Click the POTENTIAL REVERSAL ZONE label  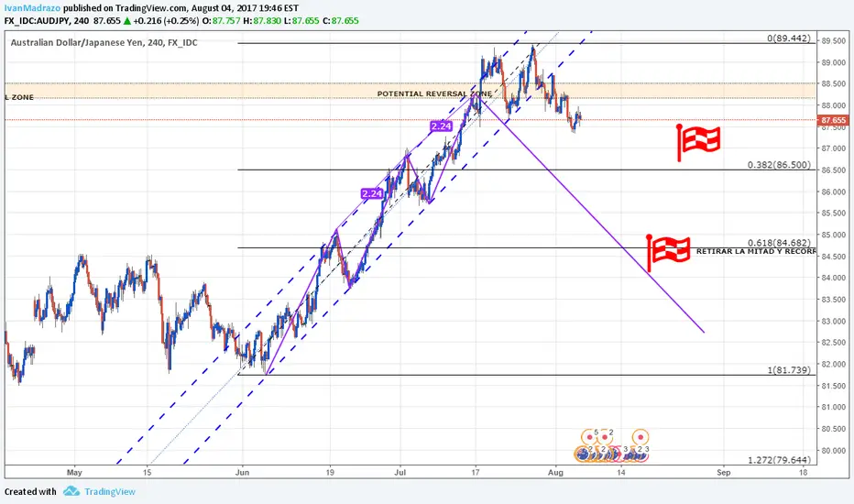point(434,93)
